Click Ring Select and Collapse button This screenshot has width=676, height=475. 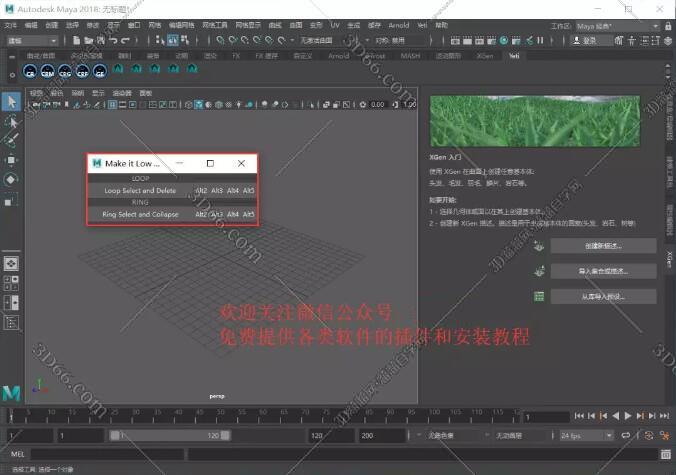point(140,214)
